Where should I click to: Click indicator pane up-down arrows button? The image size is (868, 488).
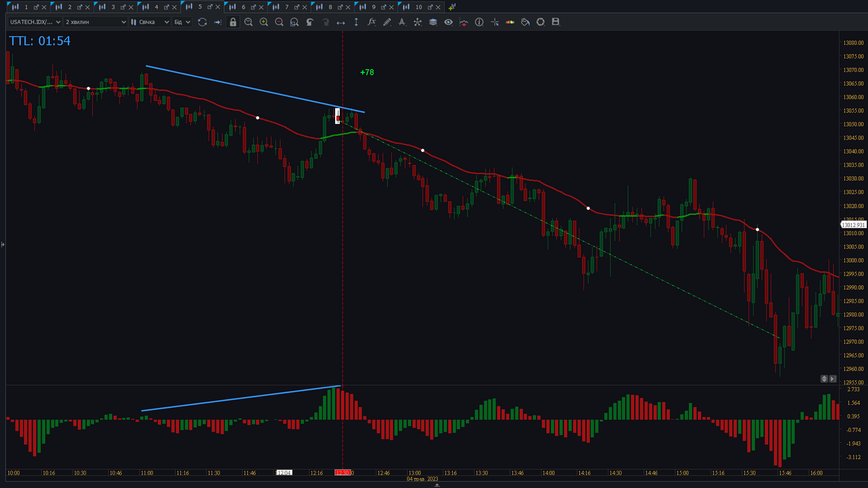(x=824, y=379)
